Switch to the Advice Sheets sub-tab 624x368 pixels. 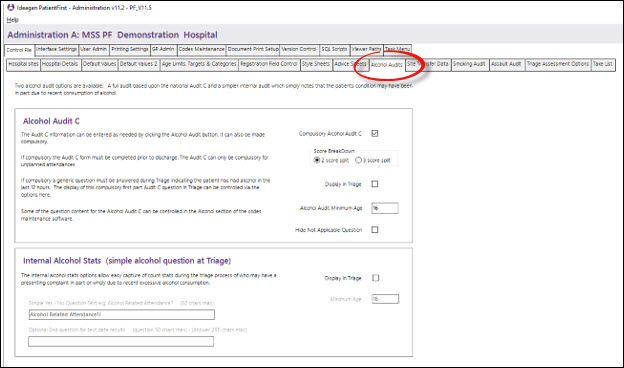(350, 64)
